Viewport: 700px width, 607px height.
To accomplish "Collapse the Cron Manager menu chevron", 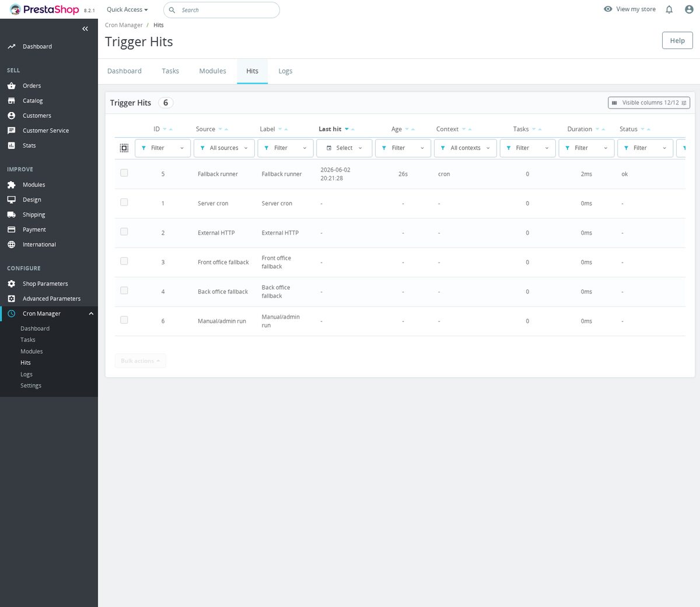I will (91, 313).
